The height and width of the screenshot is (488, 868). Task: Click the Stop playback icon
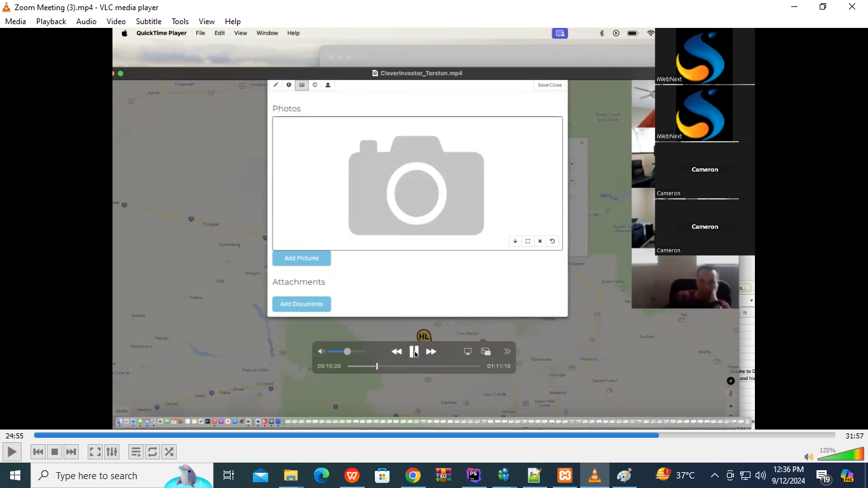55,452
